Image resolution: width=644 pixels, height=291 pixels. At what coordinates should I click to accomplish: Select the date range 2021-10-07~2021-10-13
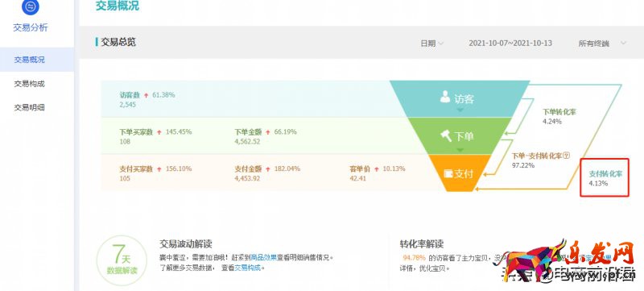(510, 44)
